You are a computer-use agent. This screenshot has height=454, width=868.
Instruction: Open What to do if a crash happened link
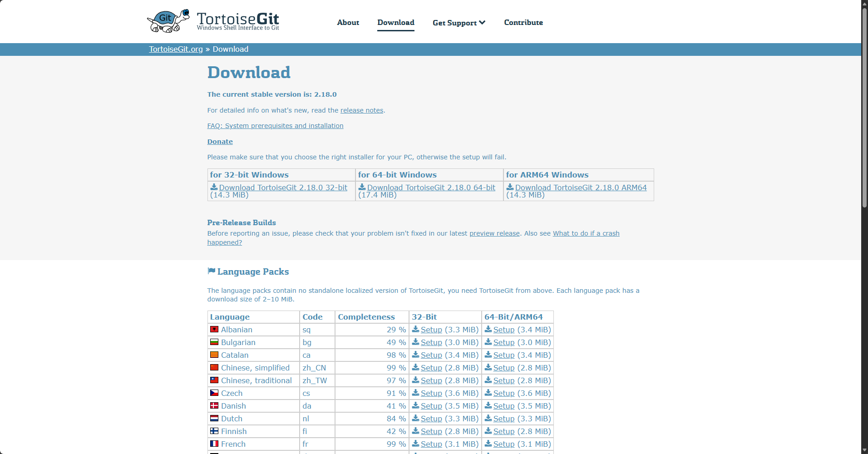click(x=586, y=233)
